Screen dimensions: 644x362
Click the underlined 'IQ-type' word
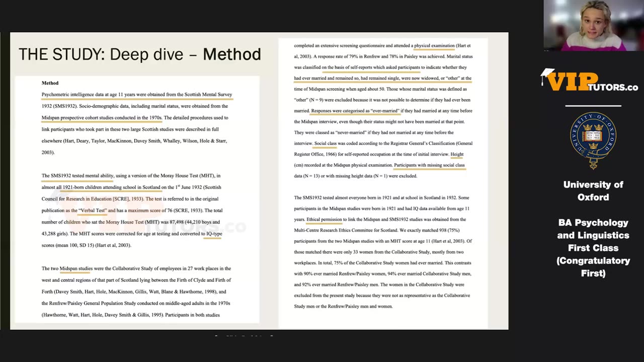pos(214,234)
